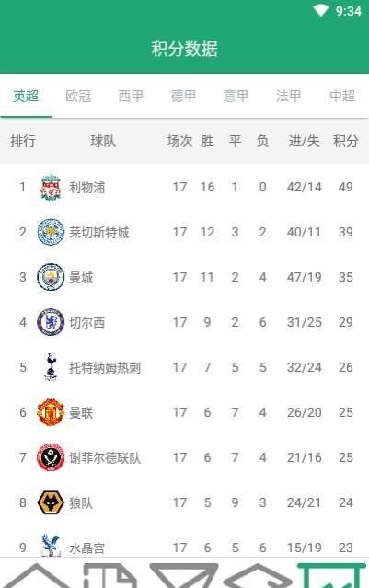Click the Wi-Fi status bar icon
The width and height of the screenshot is (369, 588).
pos(321,10)
